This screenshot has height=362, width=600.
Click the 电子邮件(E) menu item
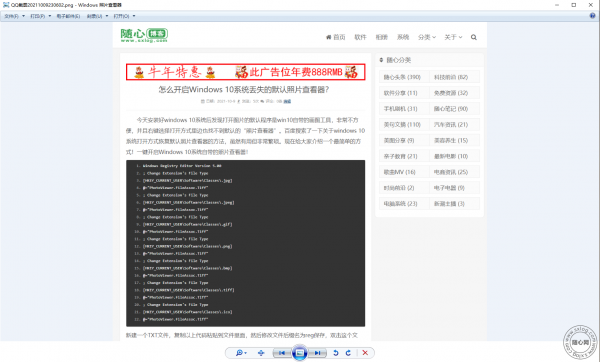(x=68, y=16)
